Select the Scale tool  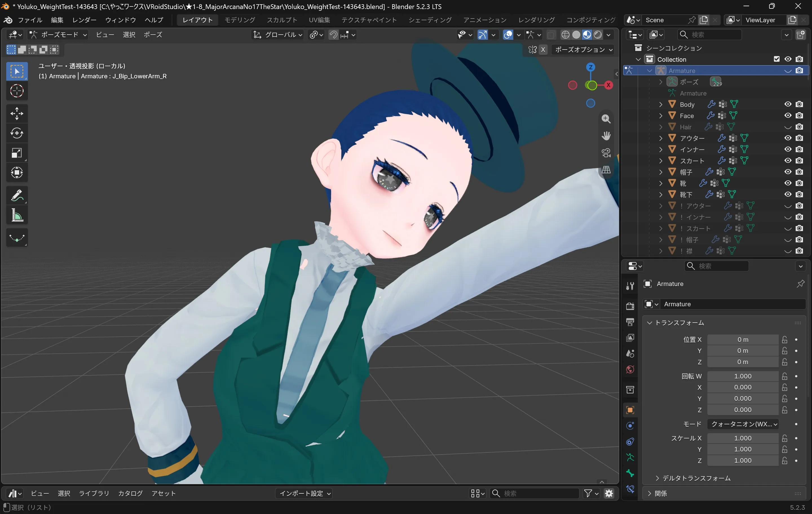[17, 153]
